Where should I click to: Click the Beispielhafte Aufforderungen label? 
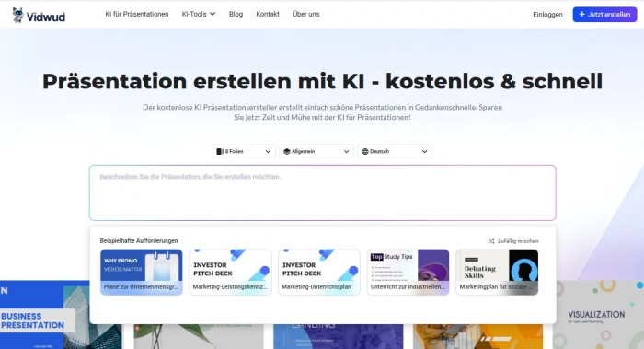click(x=139, y=241)
